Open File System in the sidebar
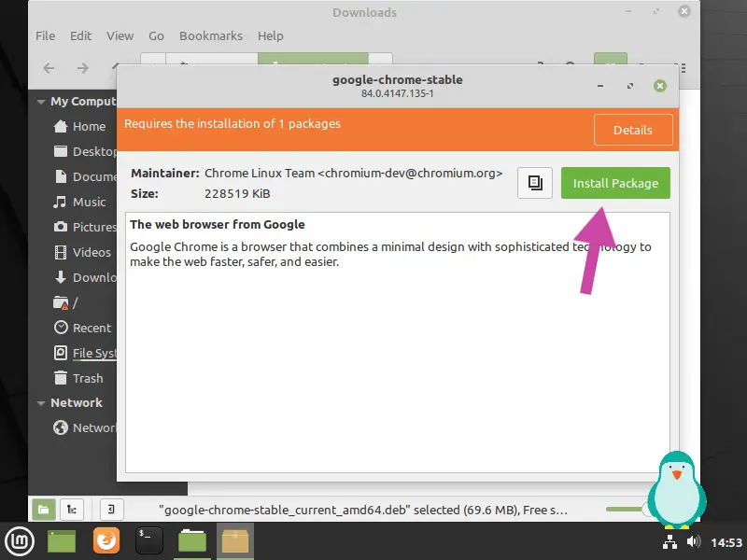747x560 pixels. (x=84, y=354)
